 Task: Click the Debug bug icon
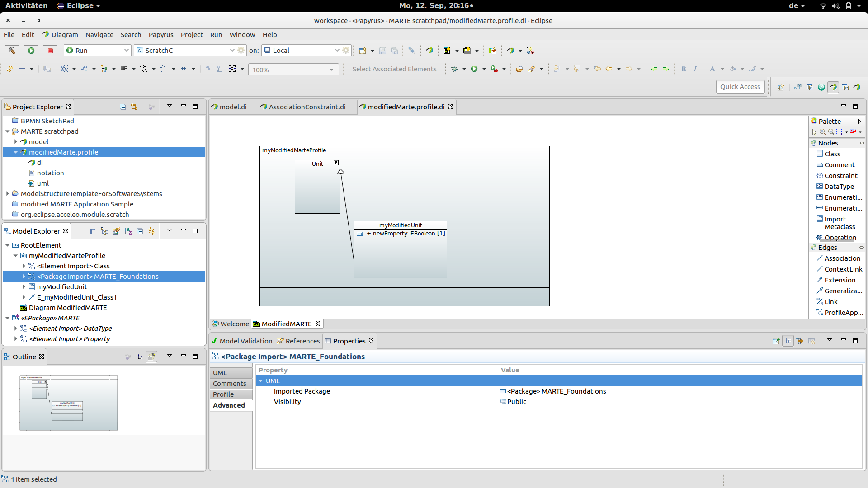click(455, 69)
